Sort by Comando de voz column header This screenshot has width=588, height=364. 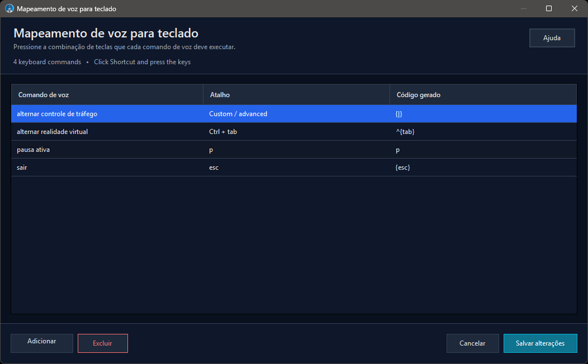pyautogui.click(x=107, y=95)
